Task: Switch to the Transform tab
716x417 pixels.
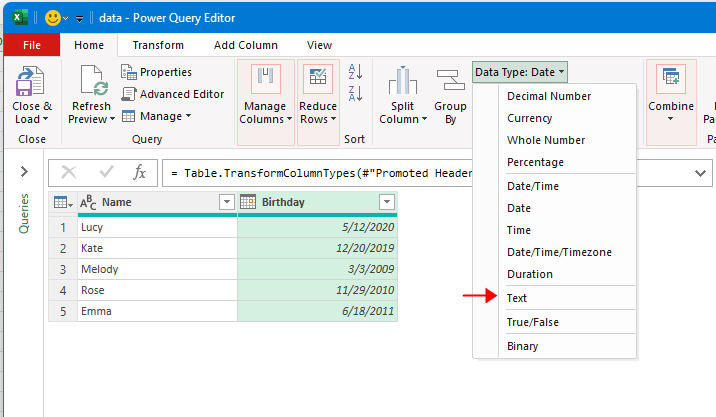Action: click(158, 45)
